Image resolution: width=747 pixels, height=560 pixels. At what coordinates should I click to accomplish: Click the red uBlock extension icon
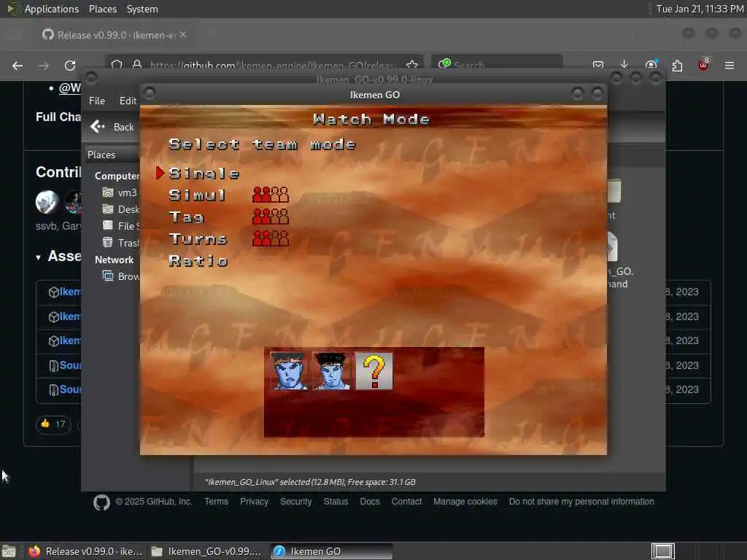pos(703,65)
